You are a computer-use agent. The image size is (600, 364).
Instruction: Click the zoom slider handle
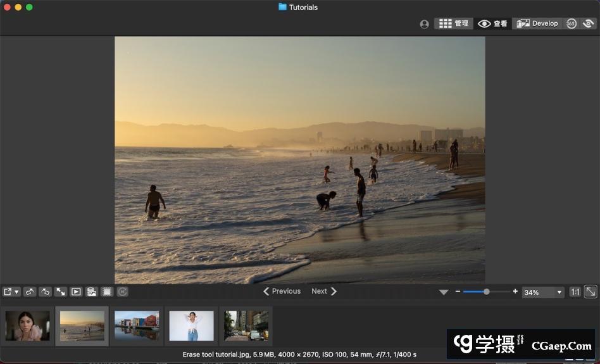pos(486,291)
